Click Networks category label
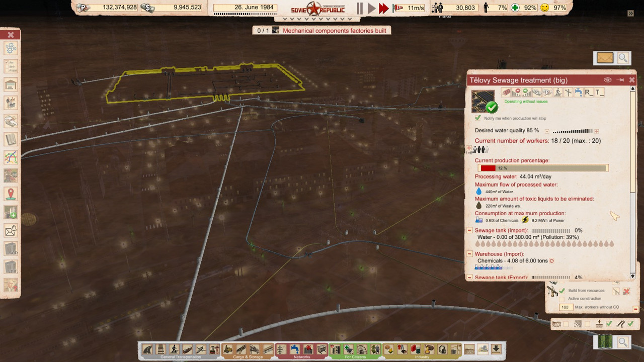644x362 pixels. pos(302,357)
